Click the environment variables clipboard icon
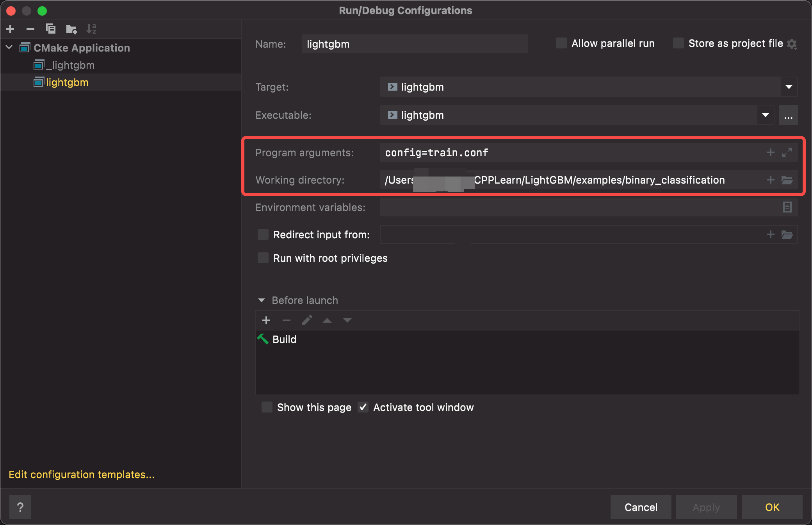 [x=787, y=207]
